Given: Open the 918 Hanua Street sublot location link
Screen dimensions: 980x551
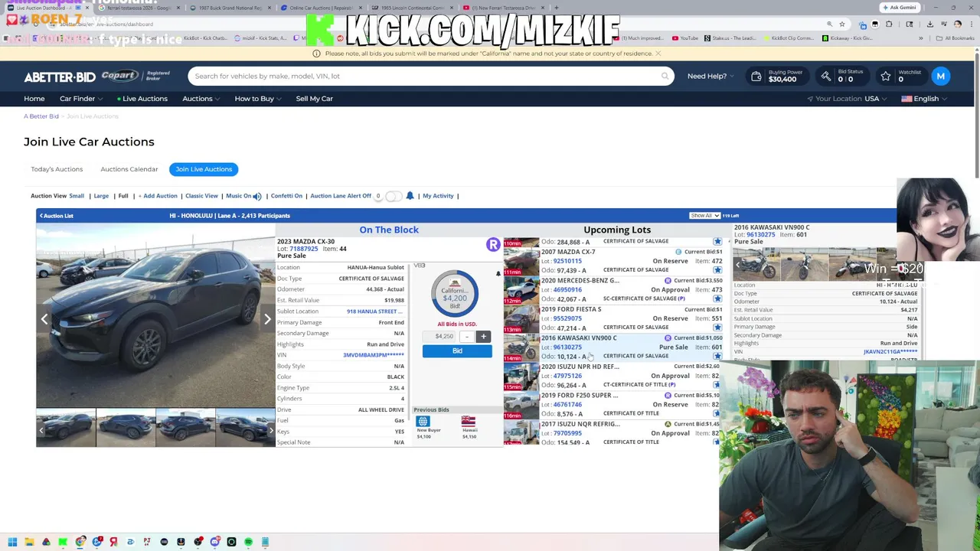Looking at the screenshot, I should pyautogui.click(x=374, y=311).
